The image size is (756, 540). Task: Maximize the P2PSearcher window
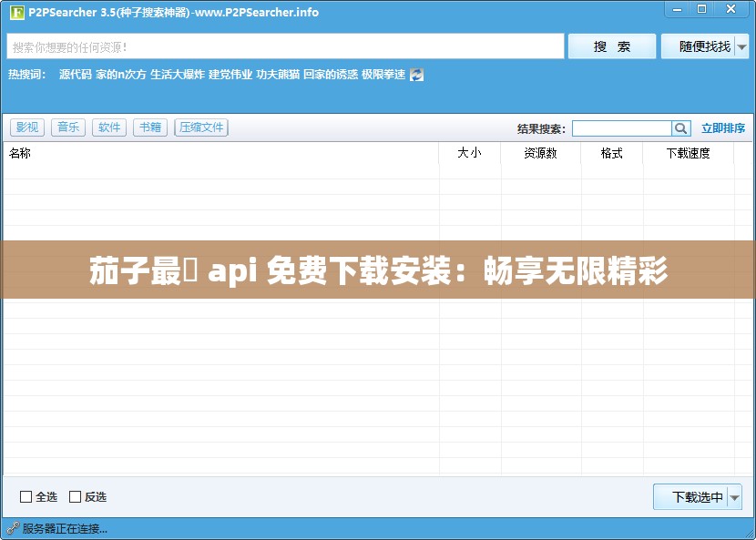pyautogui.click(x=702, y=9)
